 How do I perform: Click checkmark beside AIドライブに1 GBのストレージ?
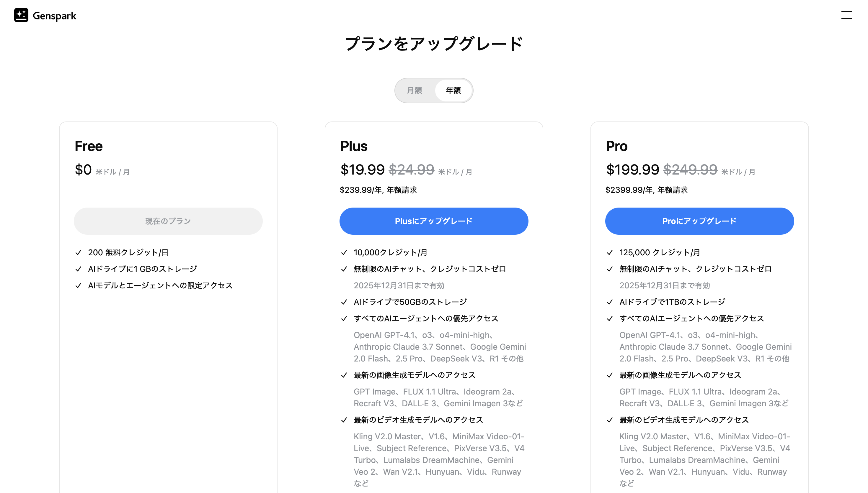78,269
